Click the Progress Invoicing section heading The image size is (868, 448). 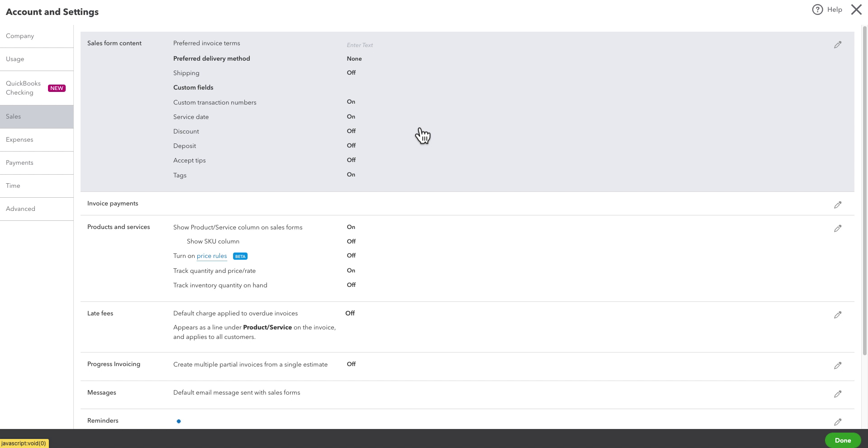[x=114, y=364]
